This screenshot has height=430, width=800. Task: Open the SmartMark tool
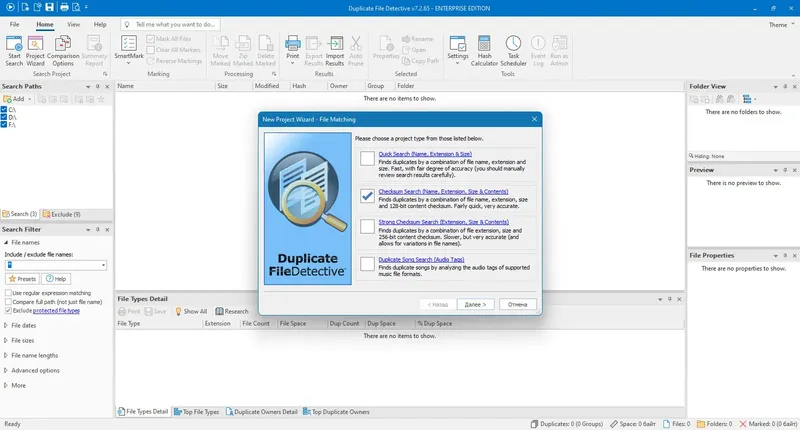tap(129, 50)
